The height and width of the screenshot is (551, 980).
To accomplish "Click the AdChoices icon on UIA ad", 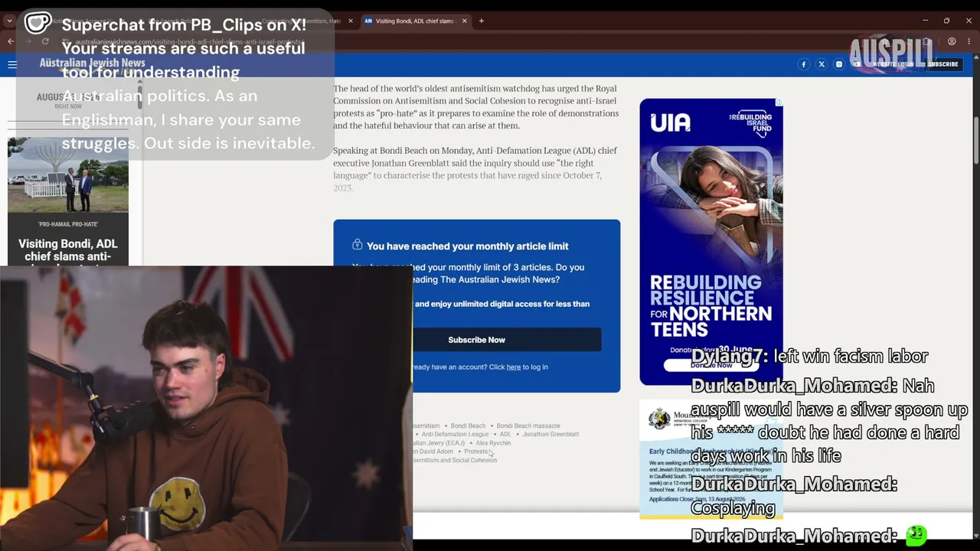I will coord(779,103).
